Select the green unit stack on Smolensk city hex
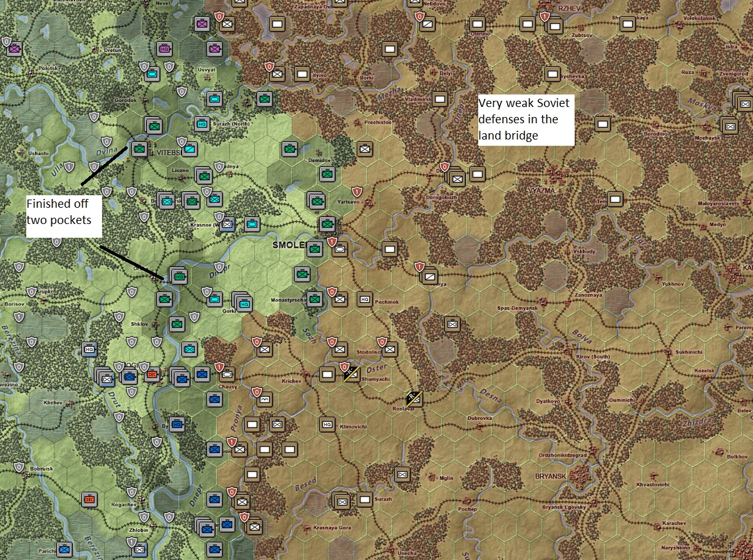753x560 pixels. coord(327,224)
